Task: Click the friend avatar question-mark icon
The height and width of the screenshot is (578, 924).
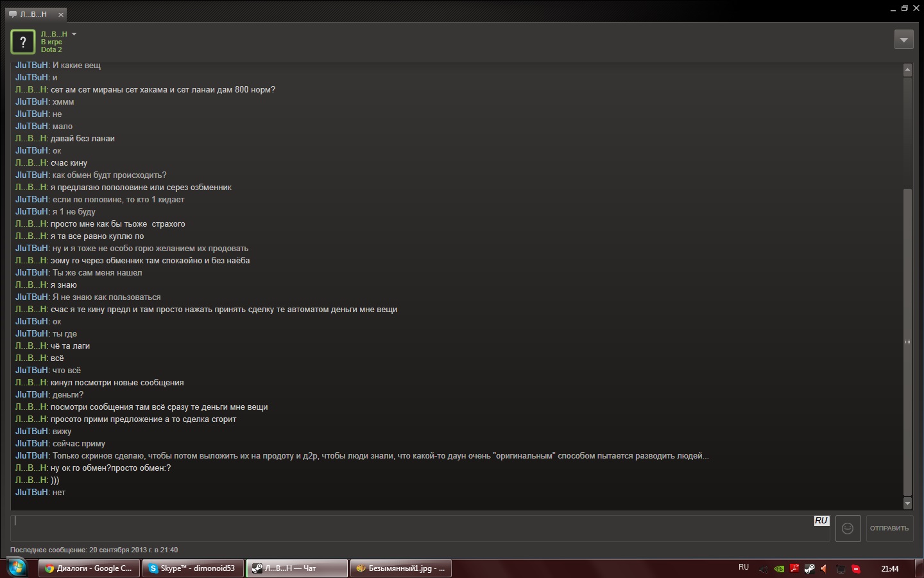Action: 23,42
